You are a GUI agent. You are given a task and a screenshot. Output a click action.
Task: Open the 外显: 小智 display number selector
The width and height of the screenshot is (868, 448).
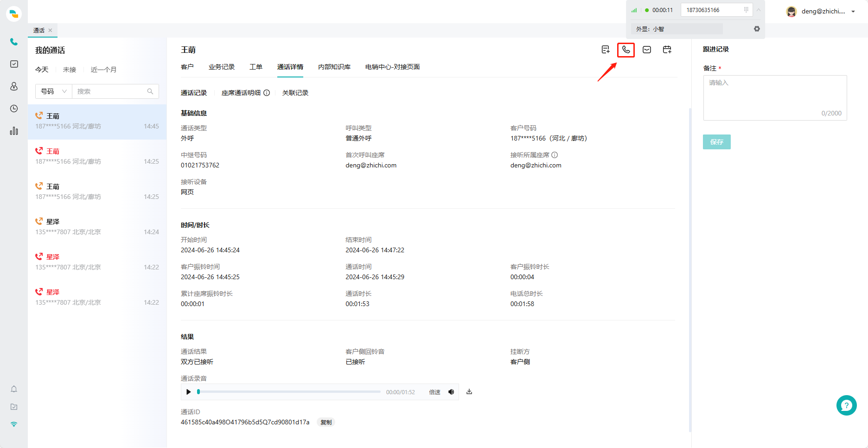[x=677, y=29]
